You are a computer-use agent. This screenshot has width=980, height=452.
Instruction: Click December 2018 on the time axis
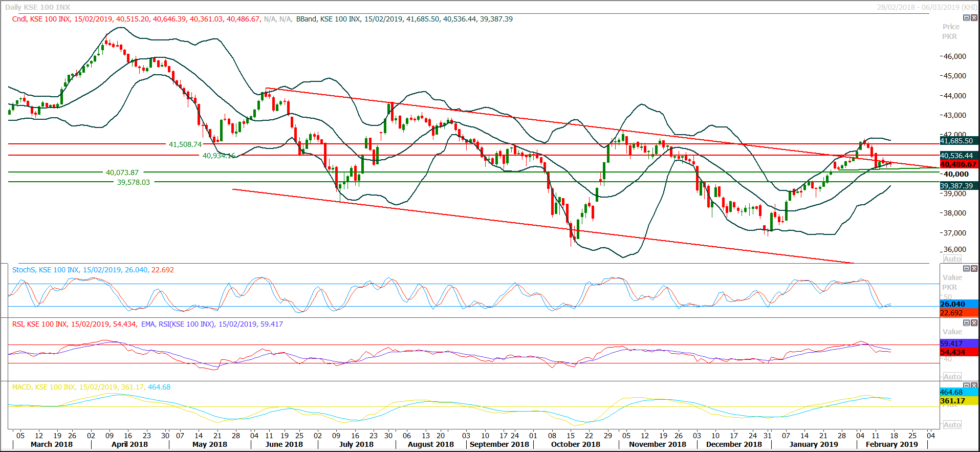click(734, 444)
